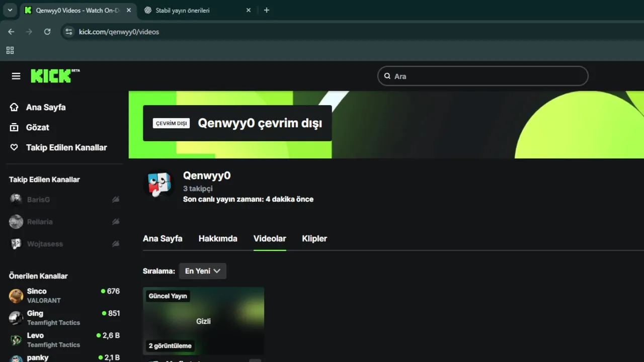Click Sinco's 676 viewer count

pyautogui.click(x=110, y=291)
